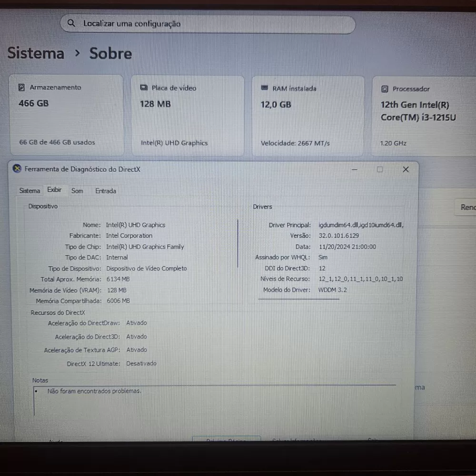The width and height of the screenshot is (476, 476).
Task: Click the bullet icon beside 'Não foram encontrados problemas'
Action: [x=37, y=391]
